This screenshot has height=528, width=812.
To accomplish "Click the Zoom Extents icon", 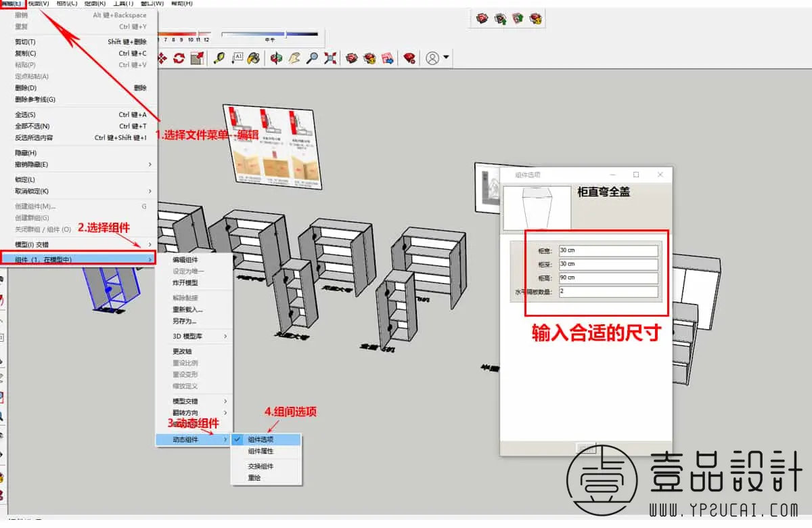I will coord(330,58).
